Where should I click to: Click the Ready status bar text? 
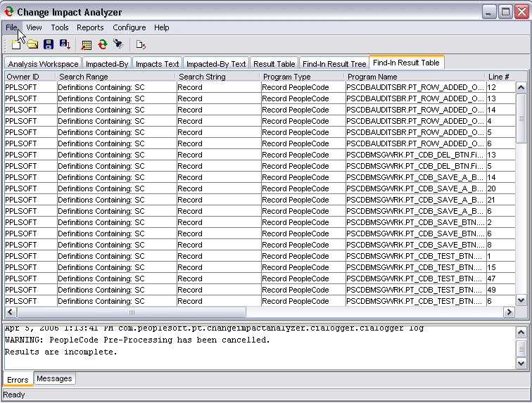(14, 395)
